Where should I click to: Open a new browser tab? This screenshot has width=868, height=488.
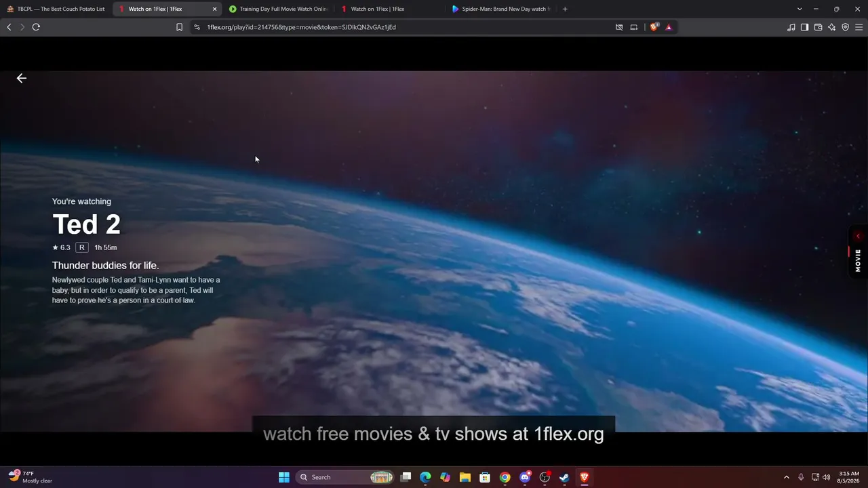[x=565, y=9]
